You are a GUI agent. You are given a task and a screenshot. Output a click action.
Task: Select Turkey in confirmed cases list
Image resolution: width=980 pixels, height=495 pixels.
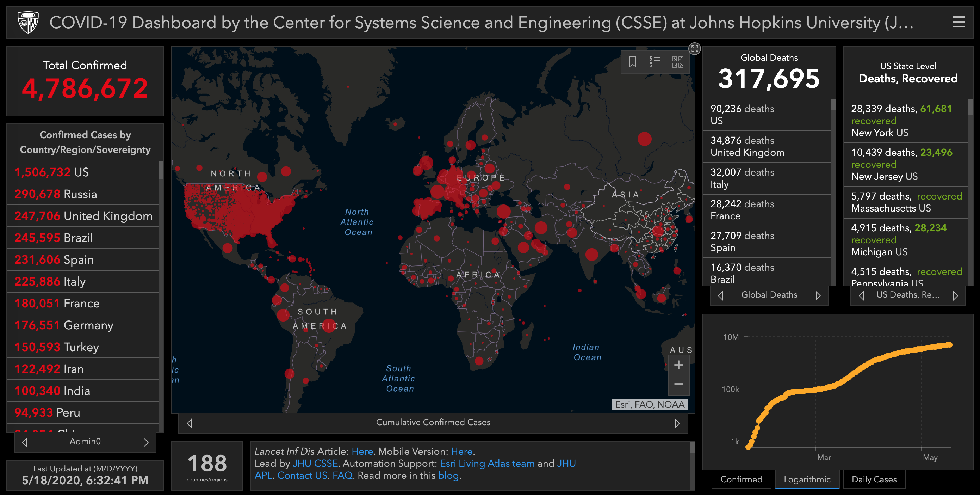pos(82,347)
